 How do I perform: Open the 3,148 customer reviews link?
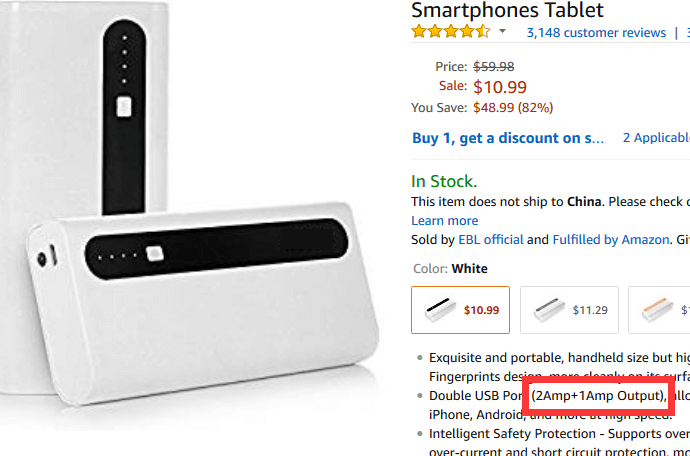596,33
